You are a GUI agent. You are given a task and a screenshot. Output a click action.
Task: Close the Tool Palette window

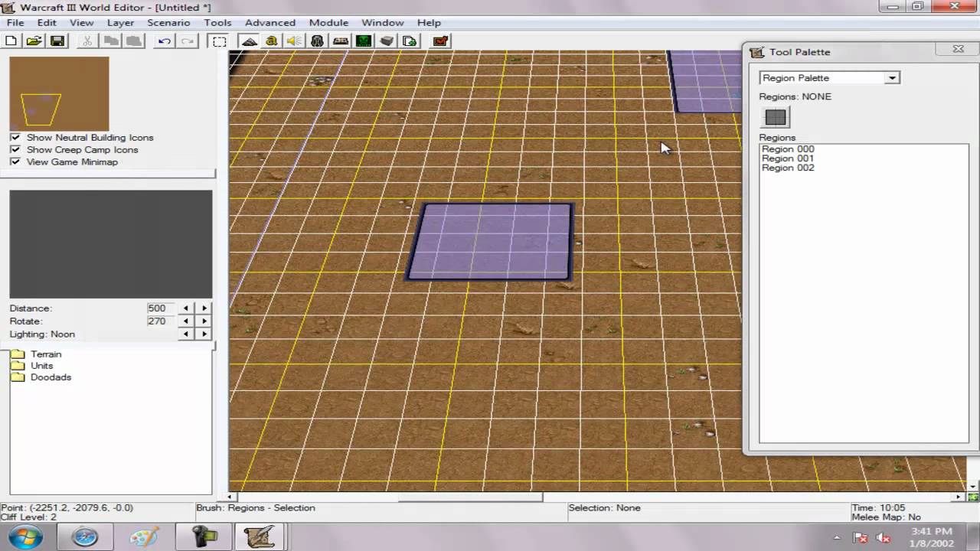click(958, 50)
